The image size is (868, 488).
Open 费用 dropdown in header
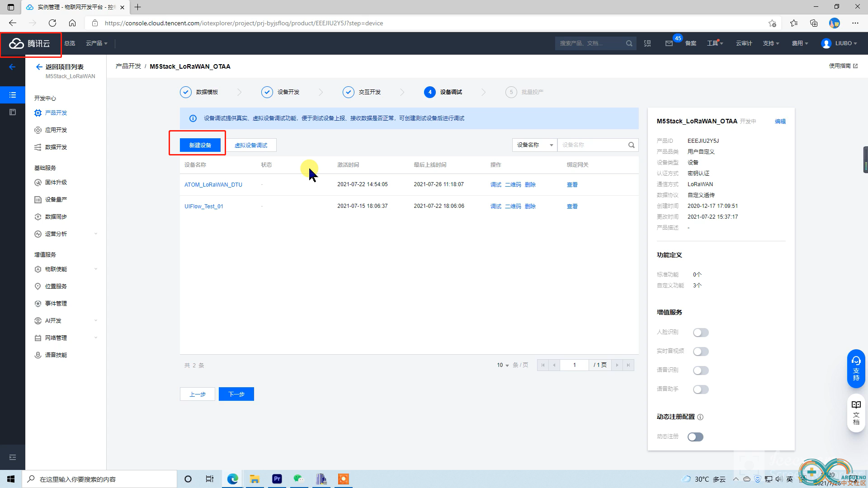800,43
